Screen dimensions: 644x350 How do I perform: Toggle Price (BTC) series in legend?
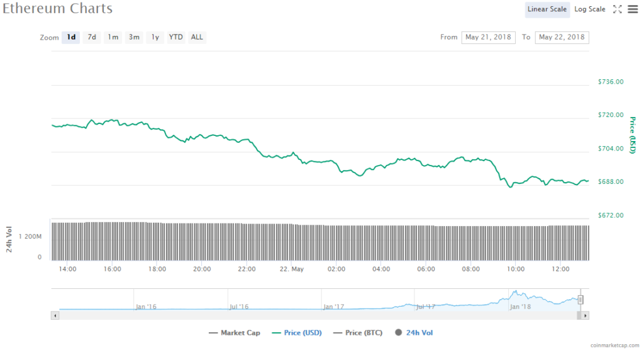[358, 332]
